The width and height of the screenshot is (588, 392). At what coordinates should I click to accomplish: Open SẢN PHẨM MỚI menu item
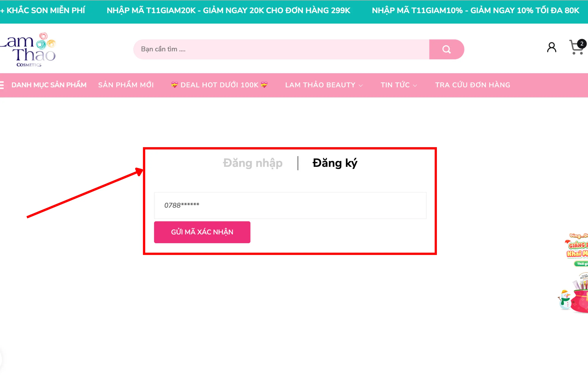(x=126, y=85)
